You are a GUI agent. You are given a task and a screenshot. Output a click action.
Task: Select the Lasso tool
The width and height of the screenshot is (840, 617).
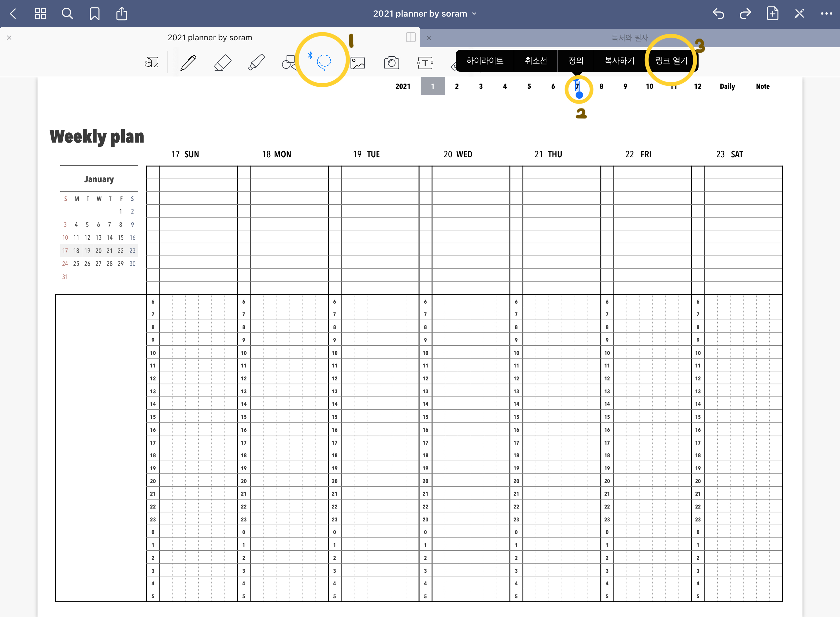[x=323, y=62]
